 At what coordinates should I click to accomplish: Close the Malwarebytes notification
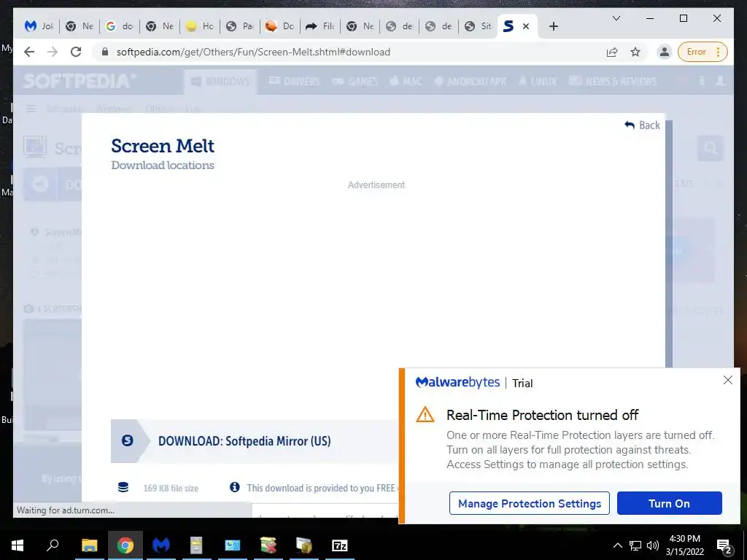coord(727,379)
